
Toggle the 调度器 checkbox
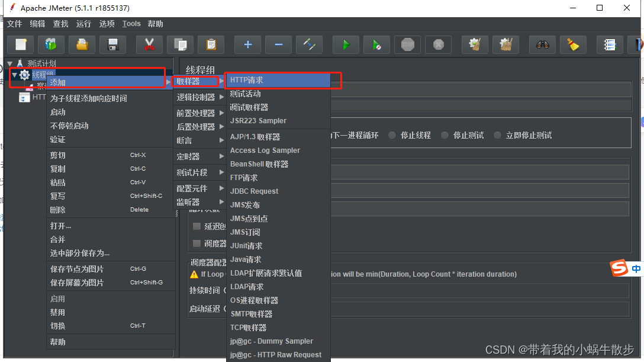(197, 244)
